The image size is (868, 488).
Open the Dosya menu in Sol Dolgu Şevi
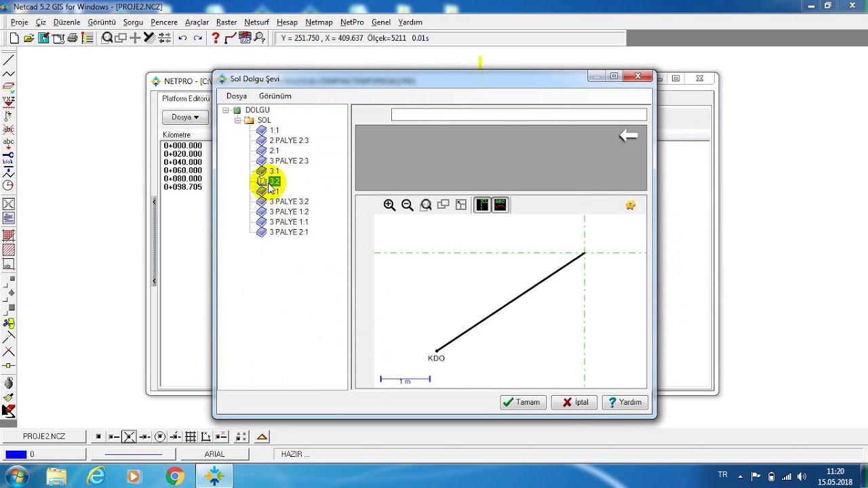click(x=237, y=96)
